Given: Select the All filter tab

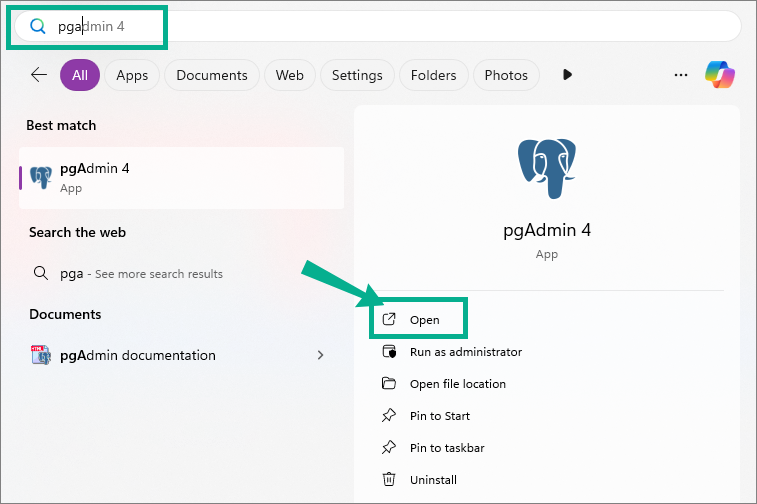Looking at the screenshot, I should pyautogui.click(x=80, y=75).
